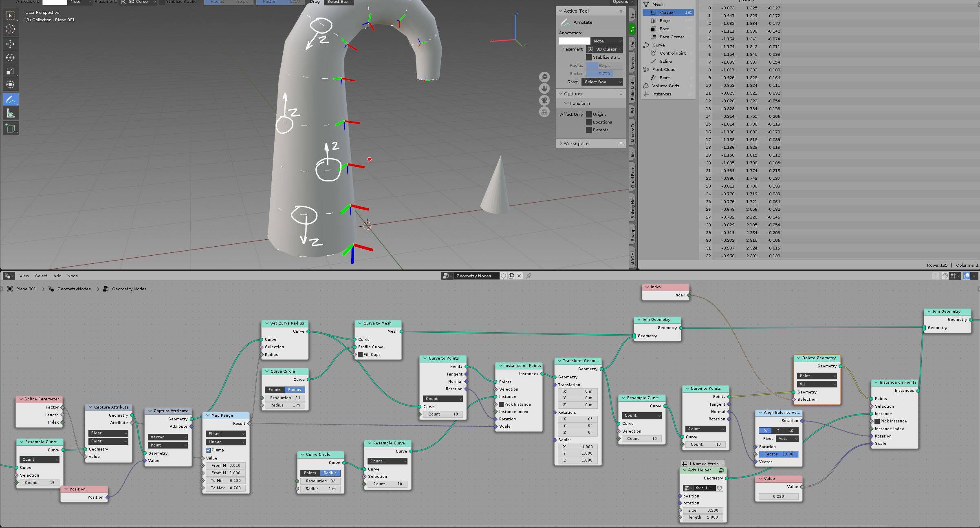This screenshot has width=980, height=528.
Task: Adjust the Factor 1.000 slider on Align Euler
Action: click(778, 454)
